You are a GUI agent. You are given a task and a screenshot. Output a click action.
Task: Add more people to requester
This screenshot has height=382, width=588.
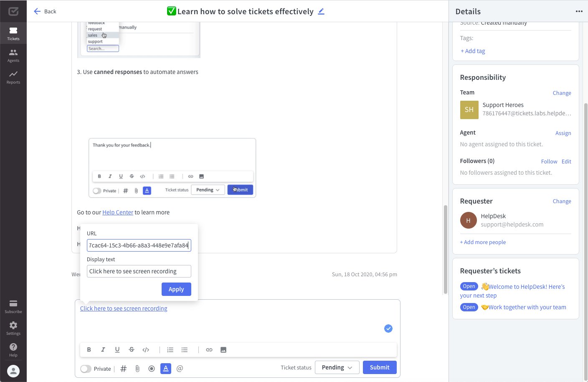coord(483,242)
